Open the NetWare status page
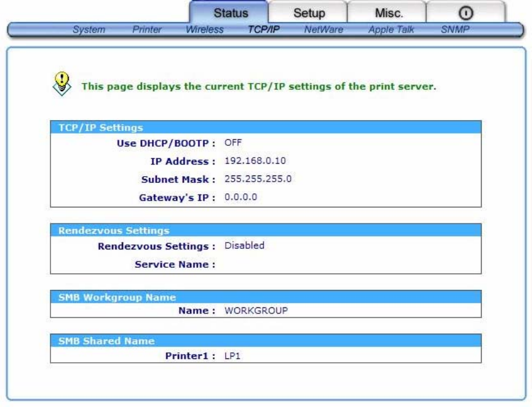 pyautogui.click(x=324, y=30)
